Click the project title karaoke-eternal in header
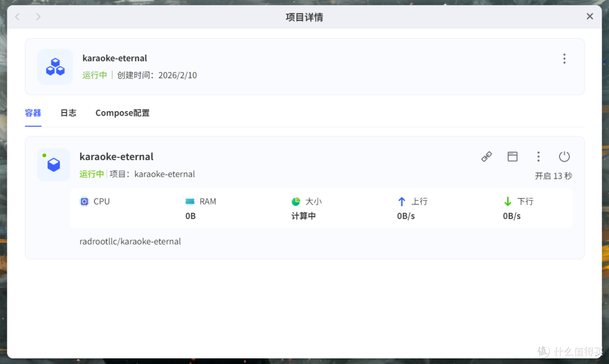This screenshot has height=364, width=609. coord(114,58)
